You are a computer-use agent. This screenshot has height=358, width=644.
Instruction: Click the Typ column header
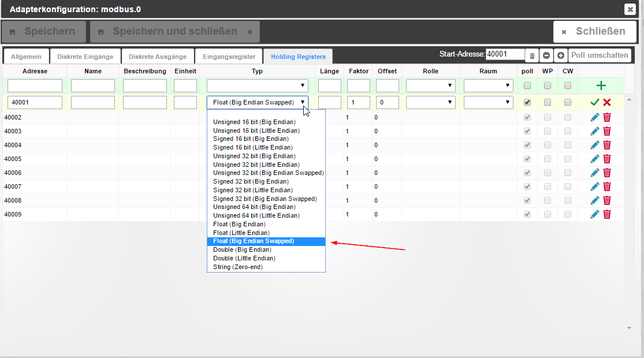[x=257, y=71]
